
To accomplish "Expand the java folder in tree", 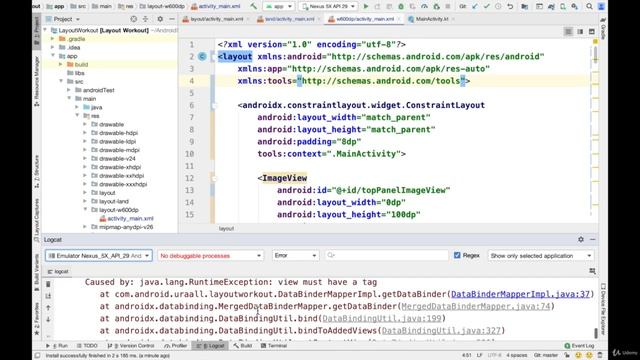I will coord(77,107).
